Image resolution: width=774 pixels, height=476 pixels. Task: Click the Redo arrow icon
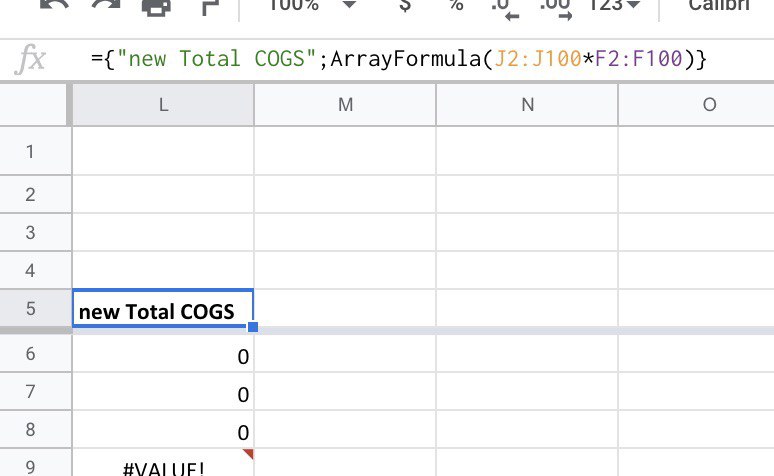click(x=103, y=6)
